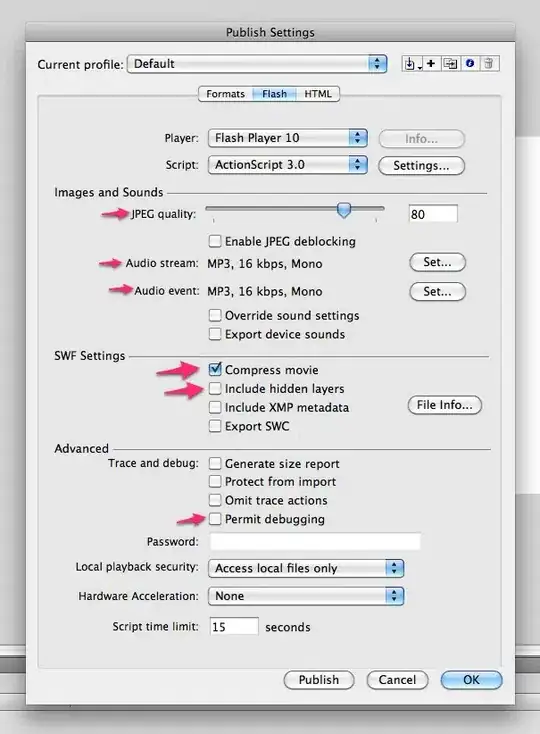
Task: Click the Delete Profile trash icon
Action: pyautogui.click(x=489, y=64)
